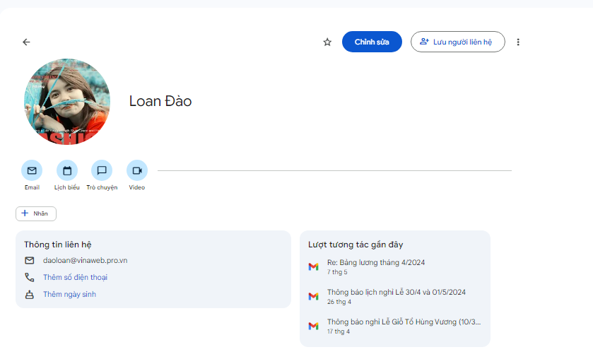Start a Video call
The width and height of the screenshot is (593, 364).
click(x=137, y=170)
